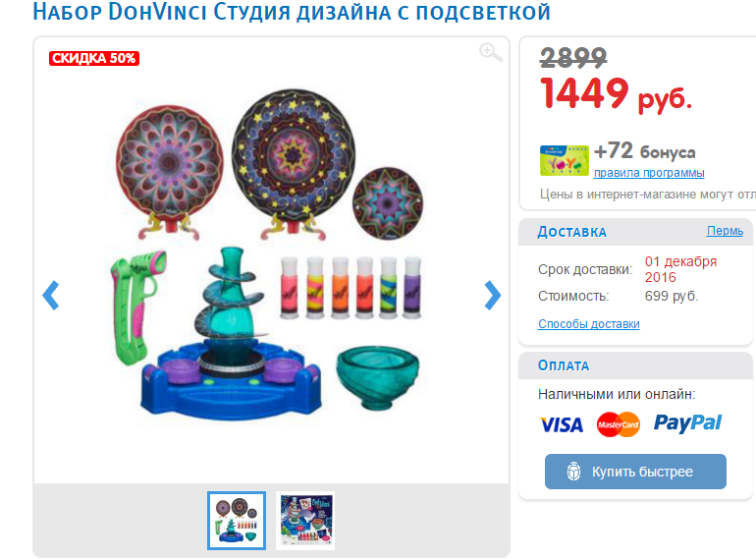The width and height of the screenshot is (756, 559).
Task: Click the red 50% discount badge
Action: pyautogui.click(x=94, y=58)
